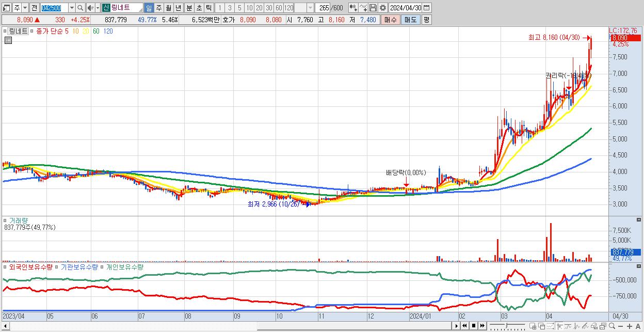Click the plus zoom in icon
This screenshot has width=644, height=332.
click(x=630, y=326)
